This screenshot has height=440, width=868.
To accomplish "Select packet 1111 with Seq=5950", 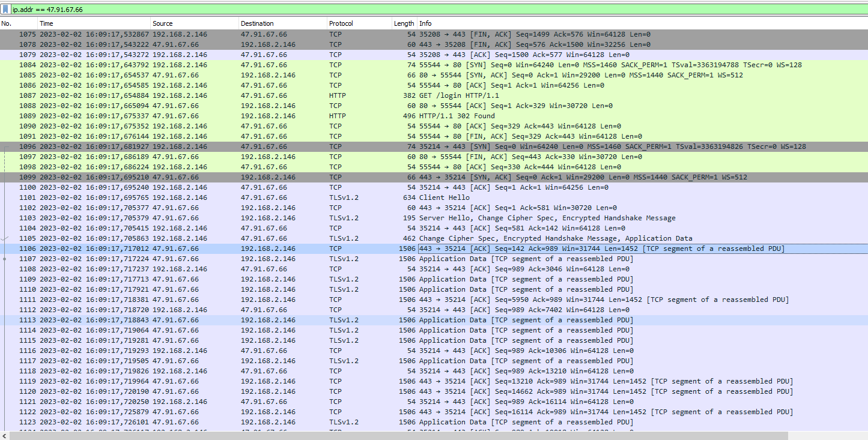I will [x=434, y=300].
